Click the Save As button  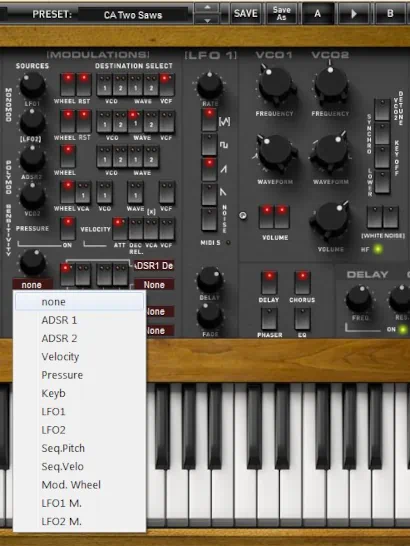(281, 14)
